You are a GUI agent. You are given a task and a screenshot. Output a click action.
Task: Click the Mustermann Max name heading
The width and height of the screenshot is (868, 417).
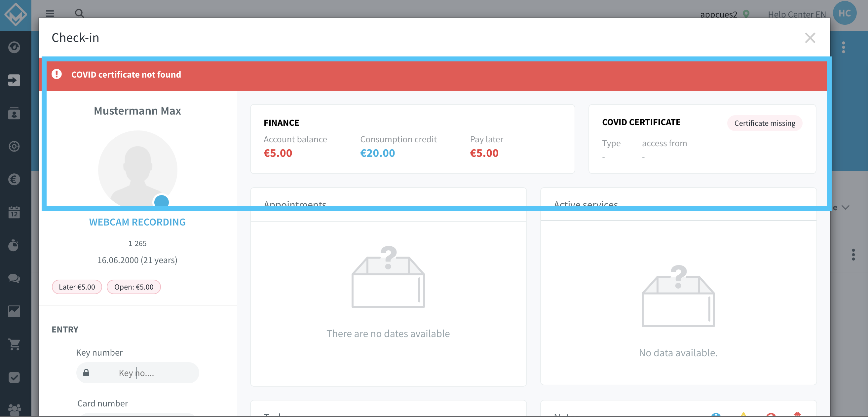pyautogui.click(x=137, y=111)
